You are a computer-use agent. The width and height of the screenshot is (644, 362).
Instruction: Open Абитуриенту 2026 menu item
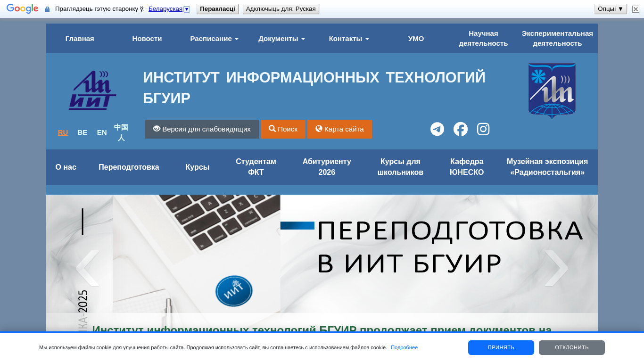[327, 167]
